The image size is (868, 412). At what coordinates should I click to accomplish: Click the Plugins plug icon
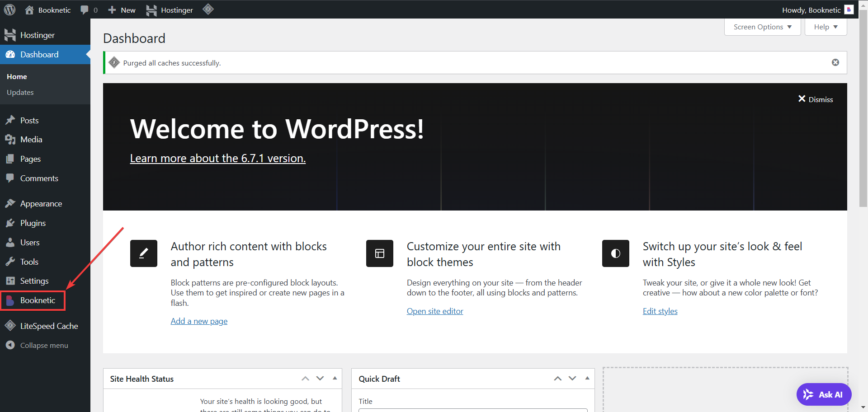10,223
